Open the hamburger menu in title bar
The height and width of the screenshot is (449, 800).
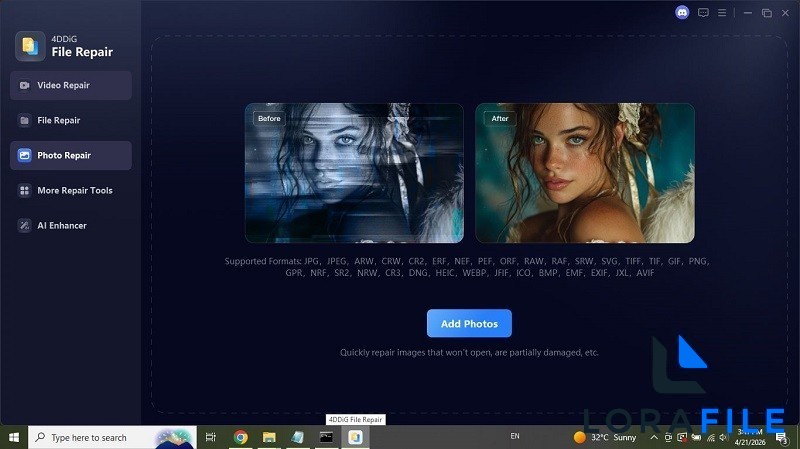click(722, 13)
